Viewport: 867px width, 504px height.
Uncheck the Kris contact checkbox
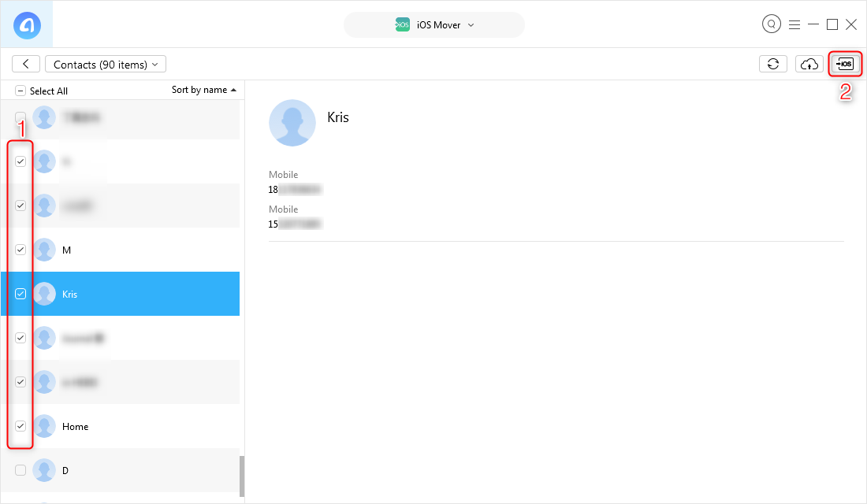point(20,293)
